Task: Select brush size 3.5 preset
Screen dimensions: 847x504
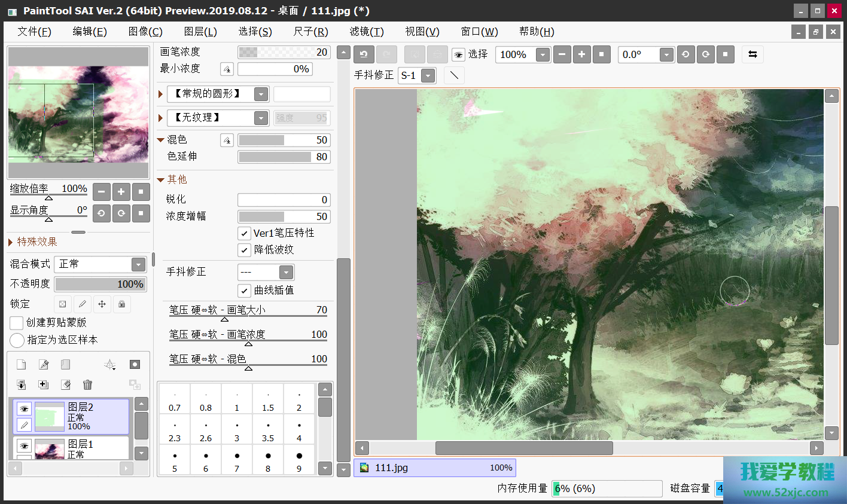Action: (268, 430)
